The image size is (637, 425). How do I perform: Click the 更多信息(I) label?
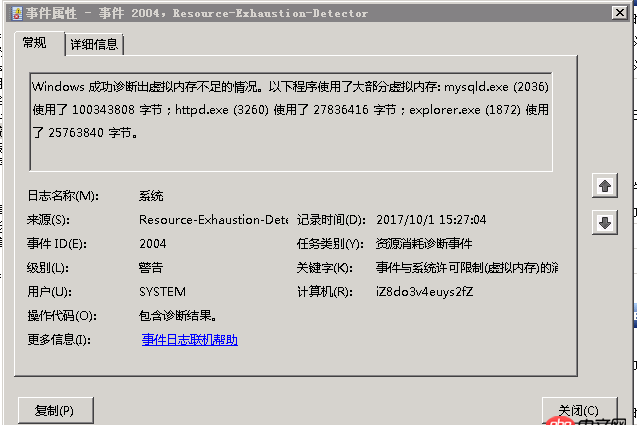coord(59,340)
